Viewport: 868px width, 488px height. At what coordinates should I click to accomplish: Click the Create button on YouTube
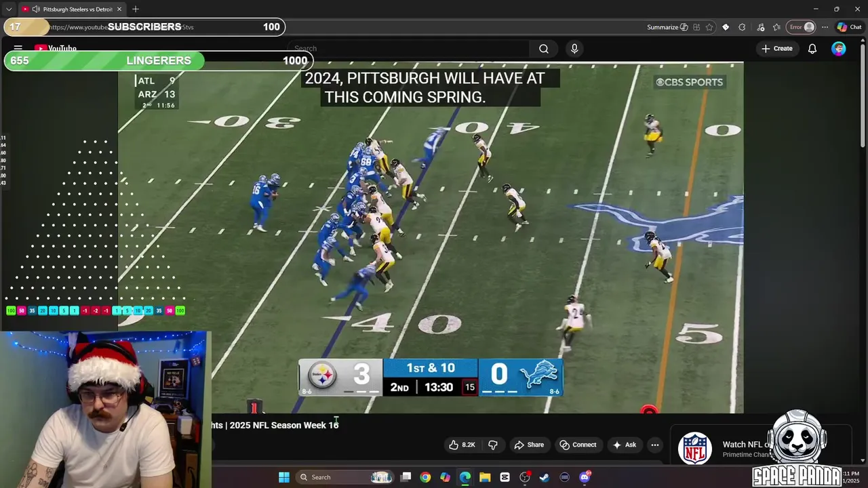pyautogui.click(x=776, y=49)
